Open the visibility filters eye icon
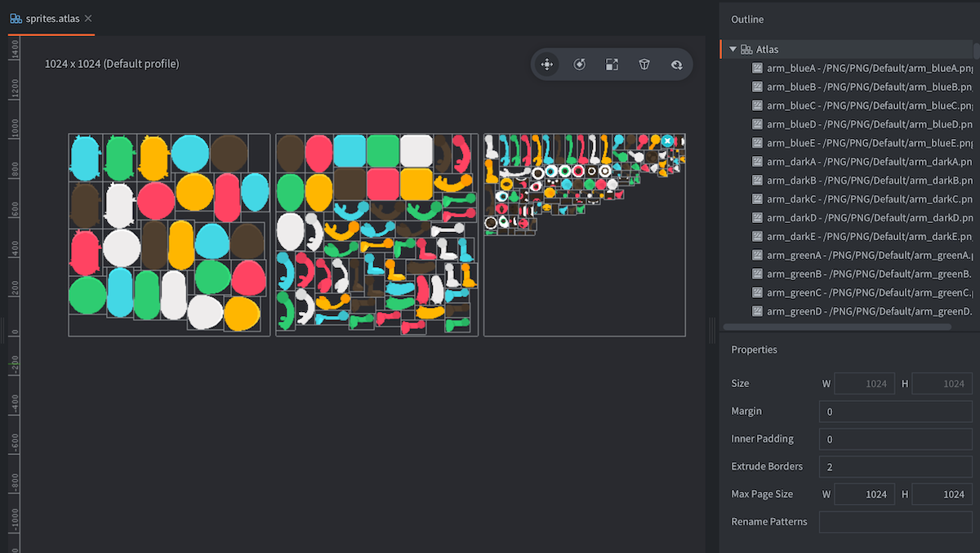The image size is (980, 553). point(677,64)
